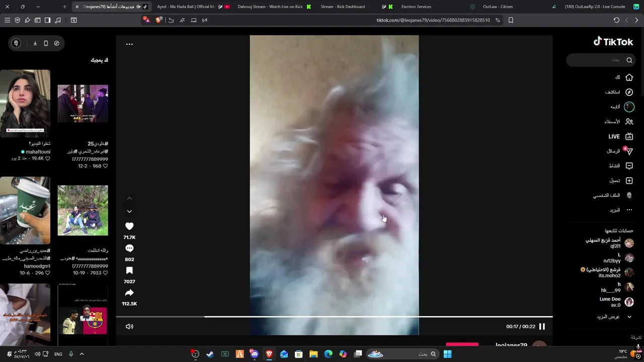644x362 pixels.
Task: Open the Brave VPN shield icon
Action: click(x=17, y=20)
